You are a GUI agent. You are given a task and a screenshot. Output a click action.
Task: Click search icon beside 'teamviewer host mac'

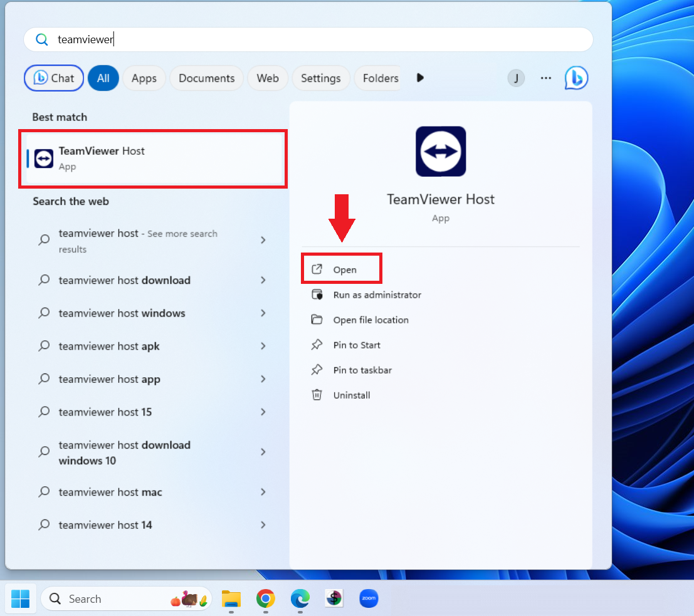[44, 492]
